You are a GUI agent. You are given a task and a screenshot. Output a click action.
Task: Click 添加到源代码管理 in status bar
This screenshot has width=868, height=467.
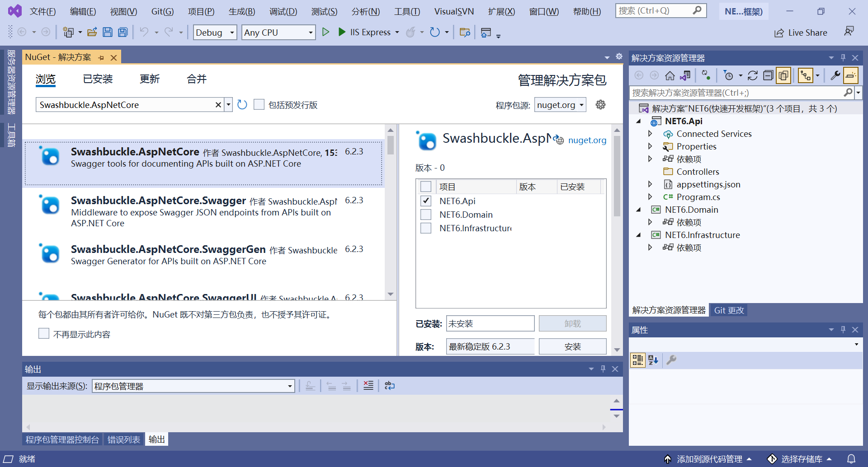coord(708,459)
